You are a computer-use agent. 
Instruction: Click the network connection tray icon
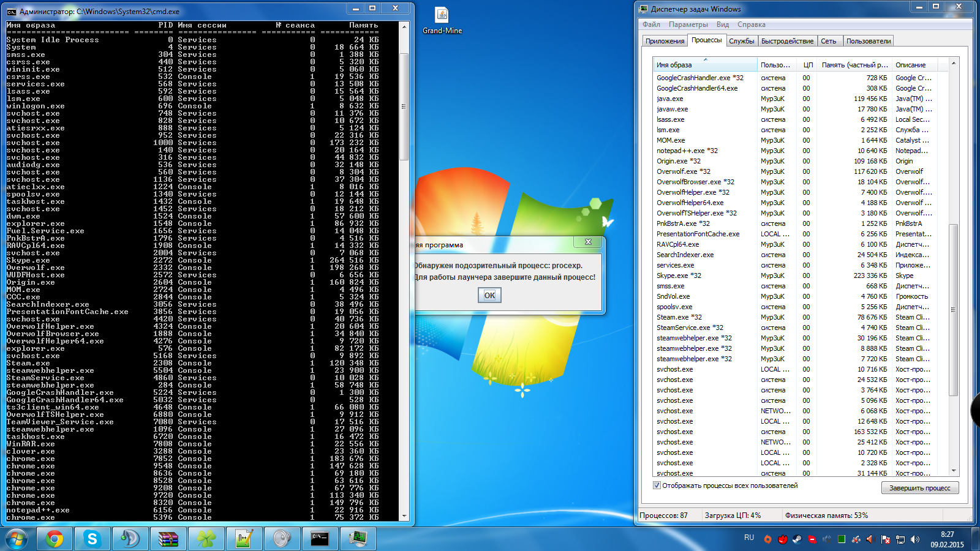900,539
